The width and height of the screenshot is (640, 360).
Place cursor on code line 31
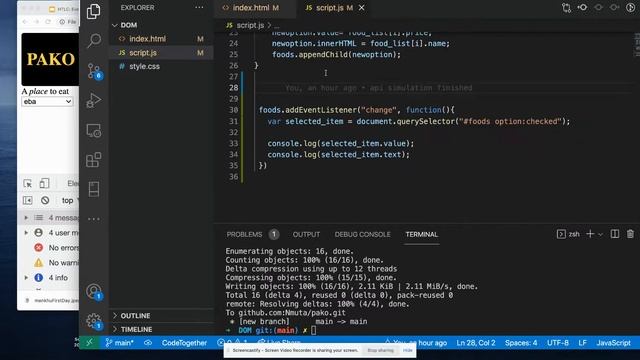pyautogui.click(x=419, y=121)
